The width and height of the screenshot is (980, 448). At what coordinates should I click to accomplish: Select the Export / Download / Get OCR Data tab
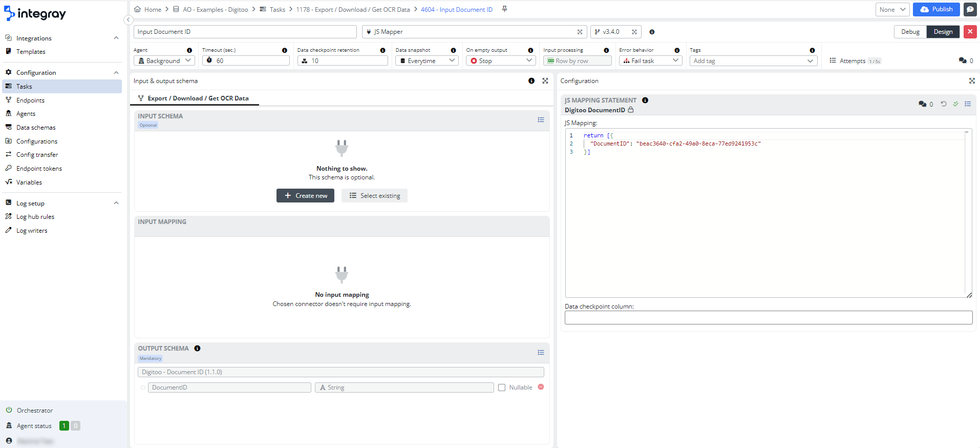pyautogui.click(x=198, y=98)
